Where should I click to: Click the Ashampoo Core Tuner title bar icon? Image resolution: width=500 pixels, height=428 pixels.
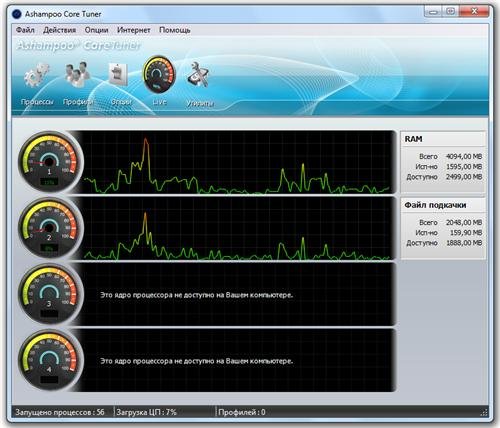pos(16,14)
